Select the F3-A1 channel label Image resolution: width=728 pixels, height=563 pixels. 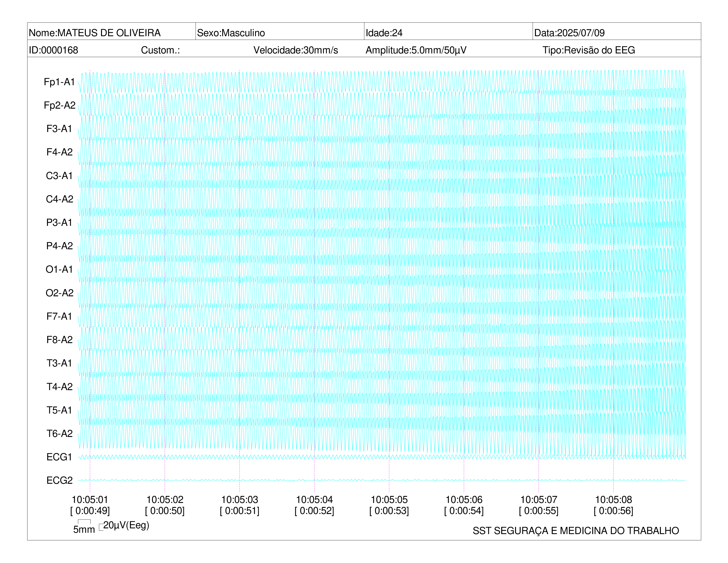click(59, 129)
